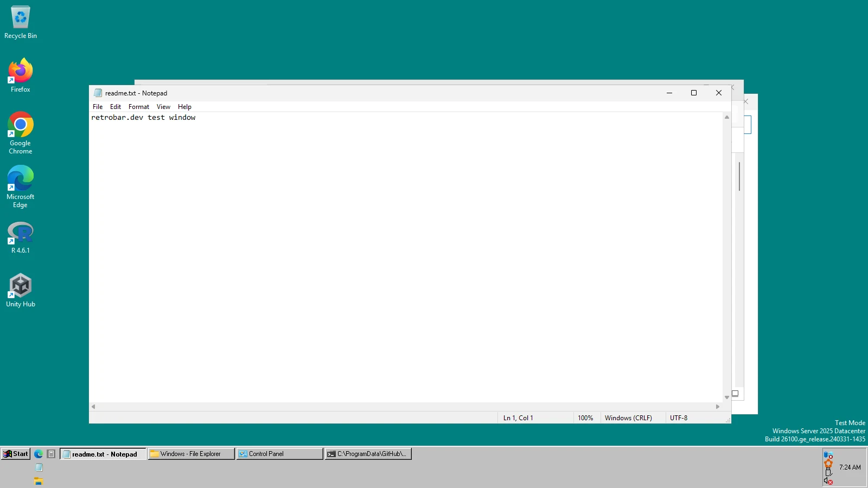This screenshot has height=488, width=868.
Task: Open the Format menu in Notepad
Action: 139,107
